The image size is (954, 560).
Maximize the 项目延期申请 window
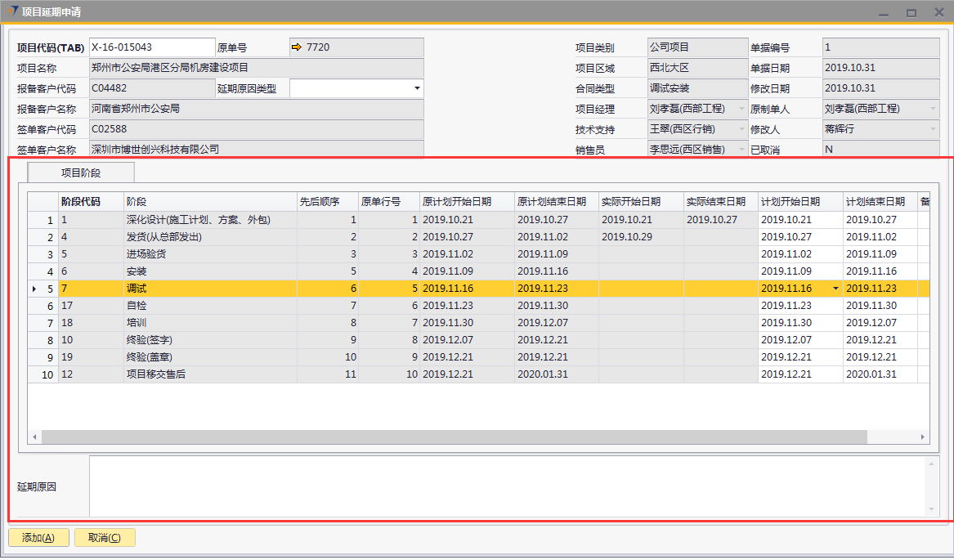(x=911, y=12)
